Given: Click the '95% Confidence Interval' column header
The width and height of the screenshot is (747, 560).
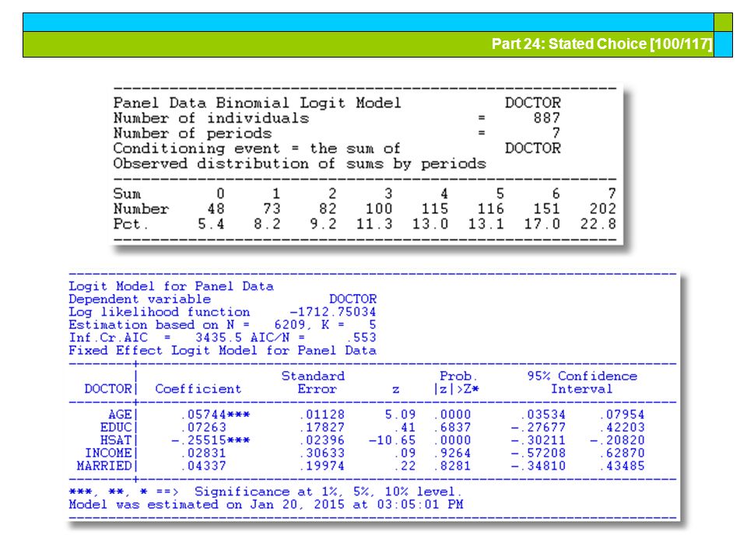Looking at the screenshot, I should pos(582,383).
